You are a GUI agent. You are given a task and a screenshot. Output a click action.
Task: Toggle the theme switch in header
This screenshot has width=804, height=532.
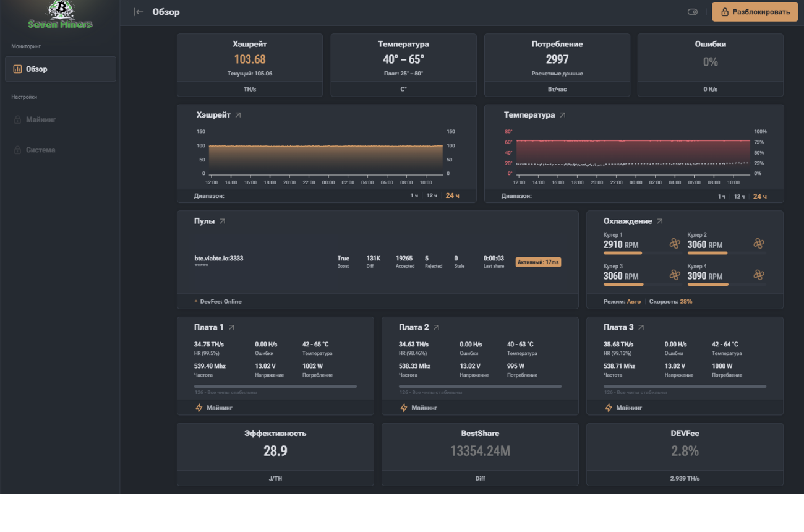pos(692,12)
